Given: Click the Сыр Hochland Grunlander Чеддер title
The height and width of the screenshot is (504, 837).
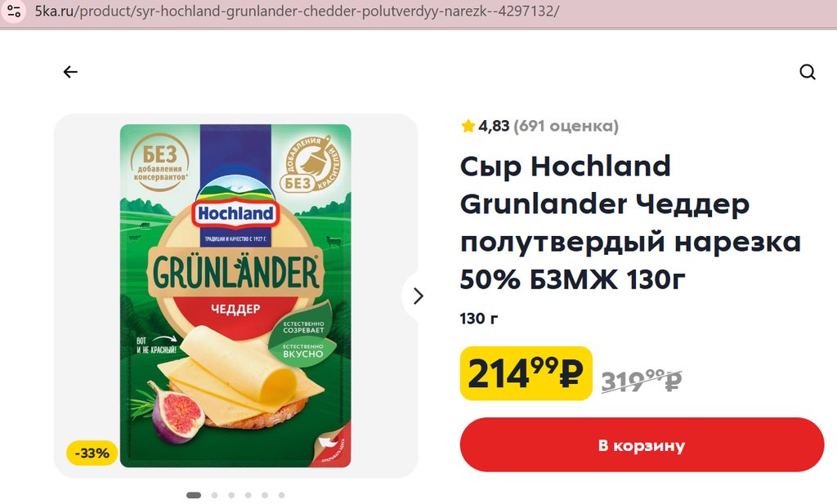Looking at the screenshot, I should coord(630,222).
